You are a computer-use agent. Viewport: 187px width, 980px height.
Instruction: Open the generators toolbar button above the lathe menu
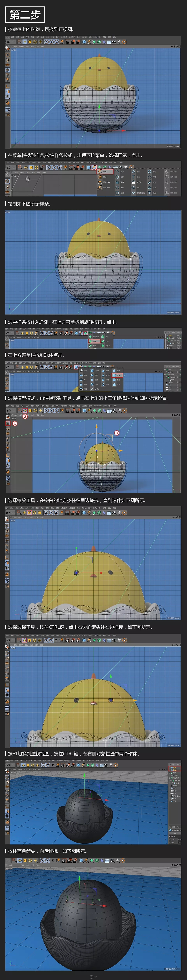[x=85, y=333]
